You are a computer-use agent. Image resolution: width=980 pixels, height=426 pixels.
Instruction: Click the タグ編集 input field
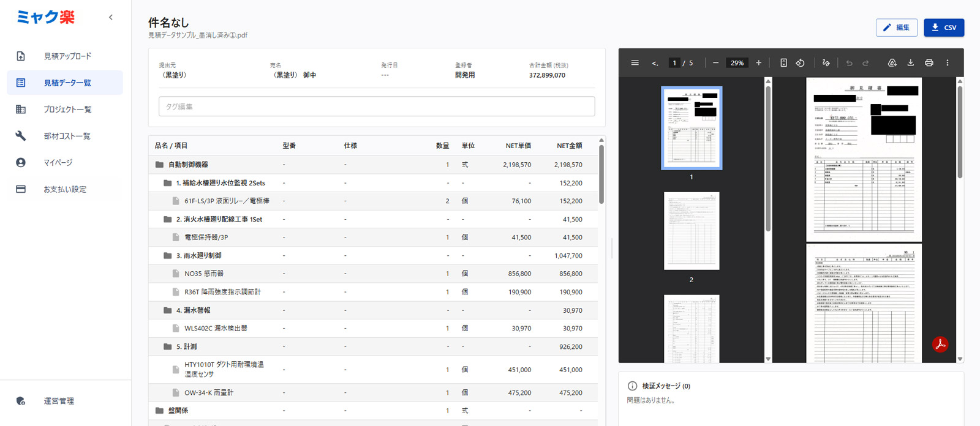376,106
